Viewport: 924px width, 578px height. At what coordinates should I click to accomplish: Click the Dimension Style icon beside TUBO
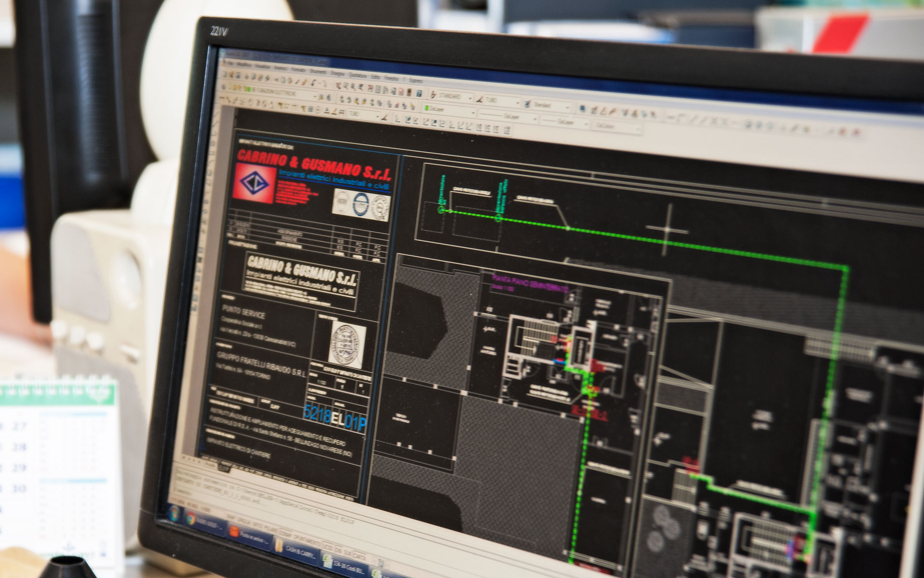coord(480,99)
